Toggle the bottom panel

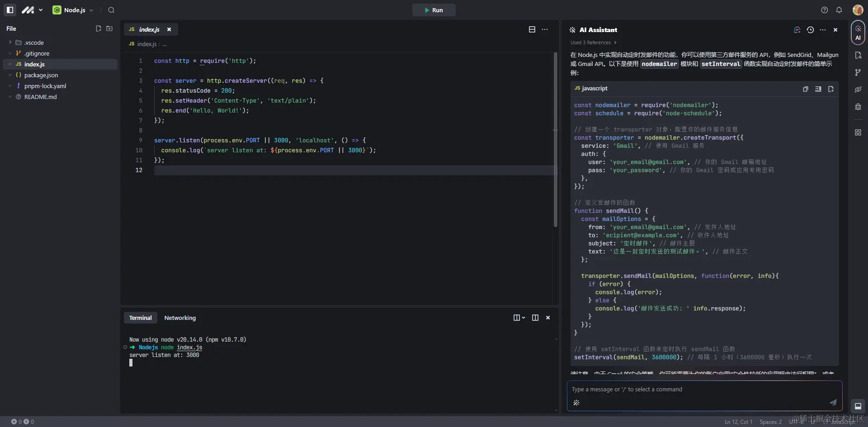(x=858, y=406)
